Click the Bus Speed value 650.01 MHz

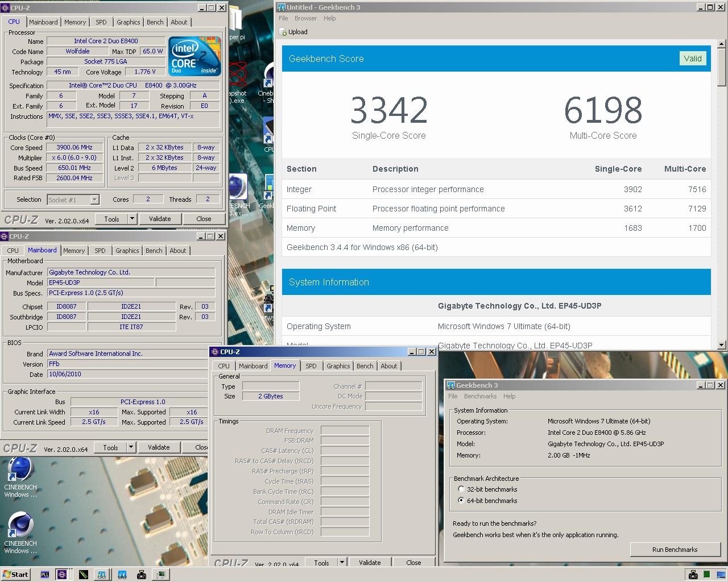pos(75,168)
